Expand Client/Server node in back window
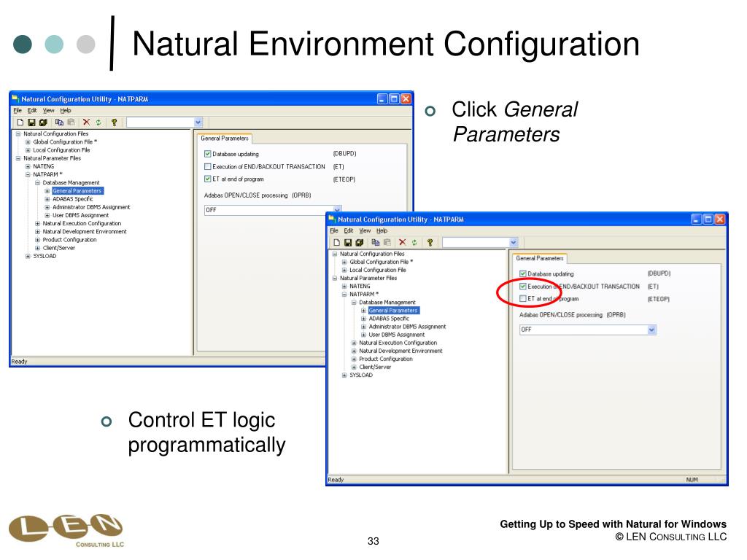The image size is (747, 560). (37, 248)
